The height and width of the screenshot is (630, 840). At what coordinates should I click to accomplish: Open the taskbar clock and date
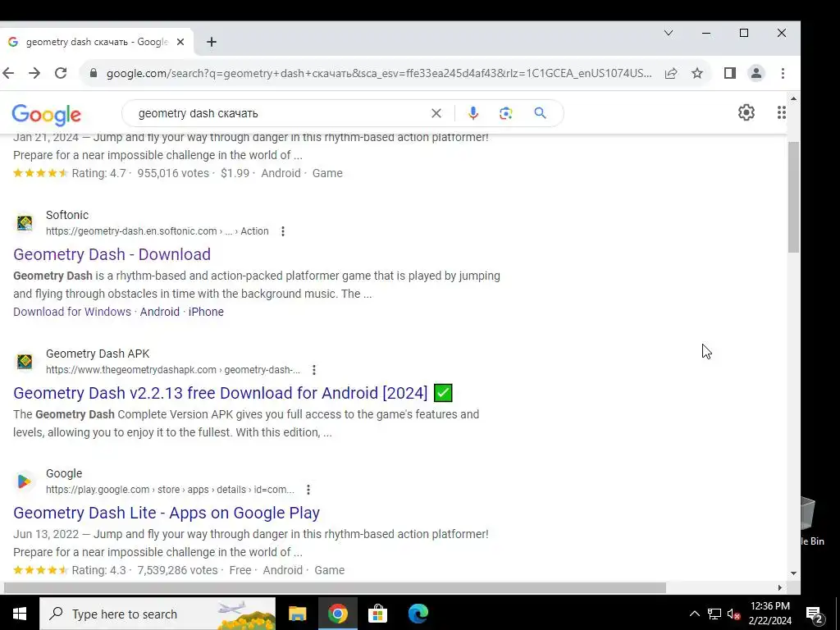(769, 614)
